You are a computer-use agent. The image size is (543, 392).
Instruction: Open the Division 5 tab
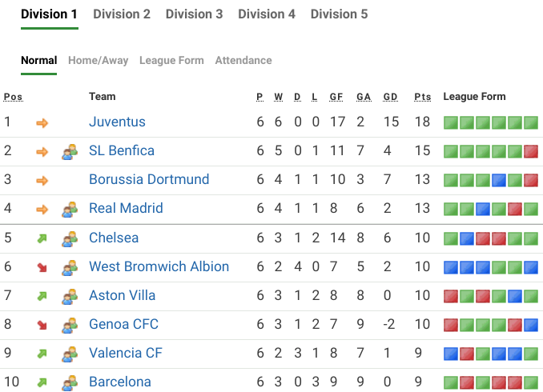[339, 14]
